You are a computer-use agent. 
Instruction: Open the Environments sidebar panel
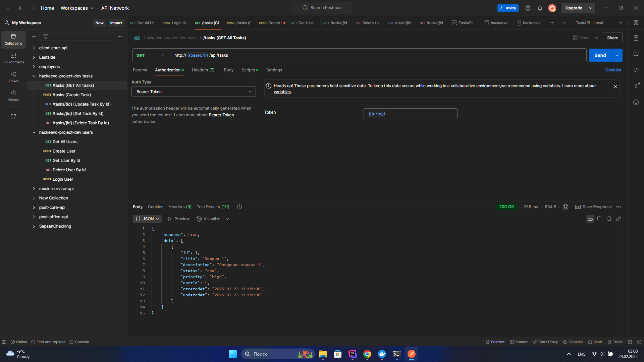click(x=13, y=58)
